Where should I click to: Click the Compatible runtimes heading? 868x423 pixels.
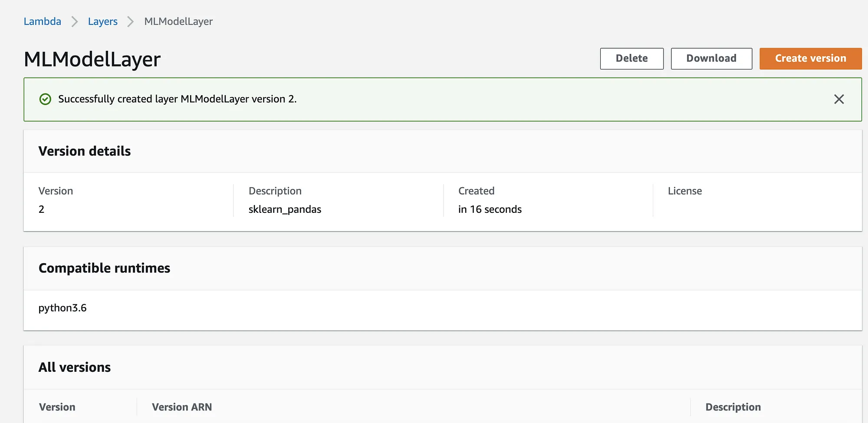[104, 268]
